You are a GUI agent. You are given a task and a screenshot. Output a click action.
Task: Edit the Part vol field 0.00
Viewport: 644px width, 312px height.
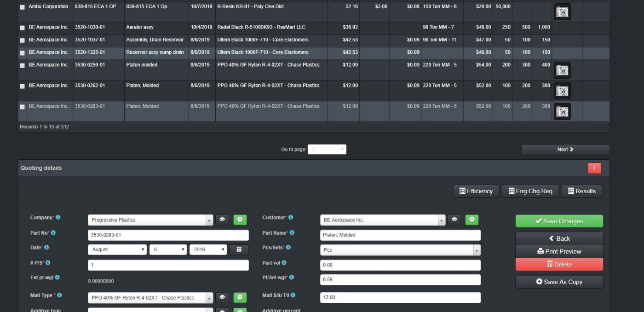[400, 265]
